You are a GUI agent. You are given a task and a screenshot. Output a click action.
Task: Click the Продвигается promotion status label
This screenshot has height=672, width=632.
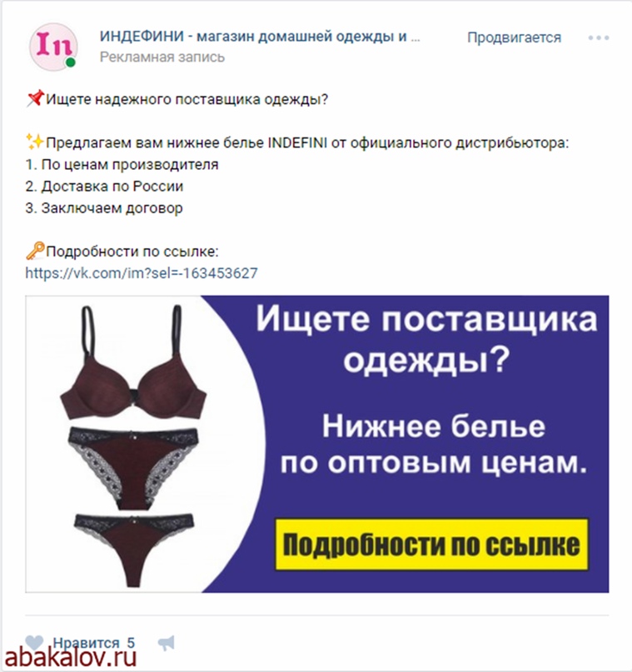point(514,37)
